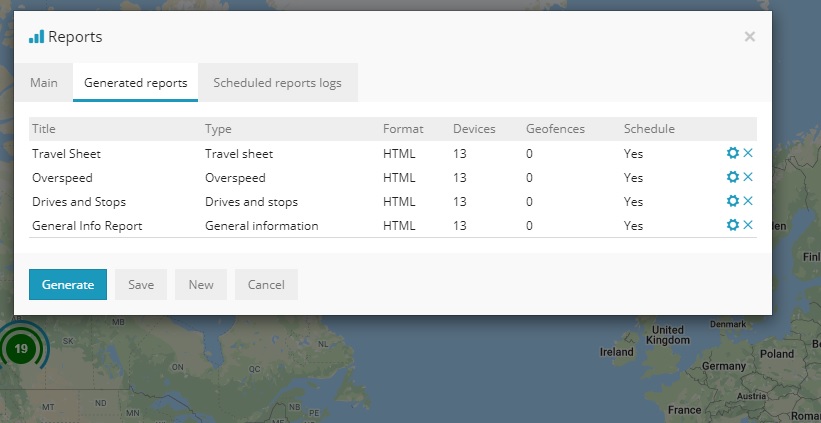Click the Geofences column header
Viewport: 821px width, 423px height.
555,129
